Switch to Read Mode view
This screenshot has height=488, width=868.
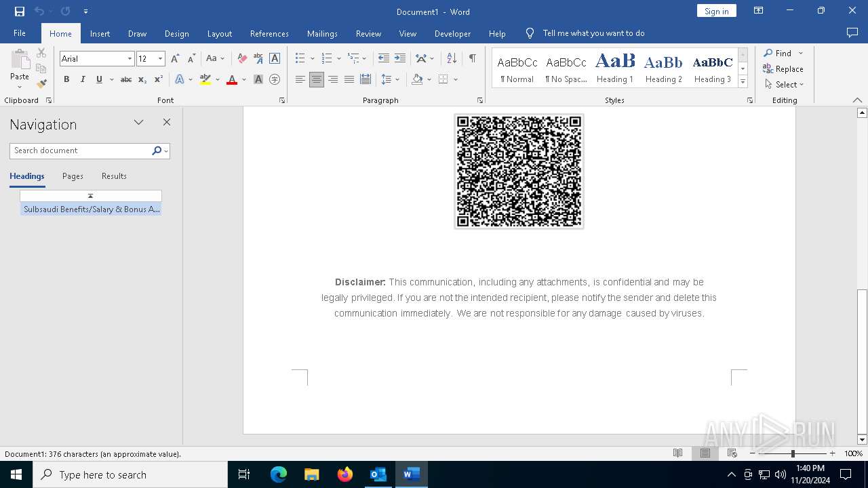677,453
